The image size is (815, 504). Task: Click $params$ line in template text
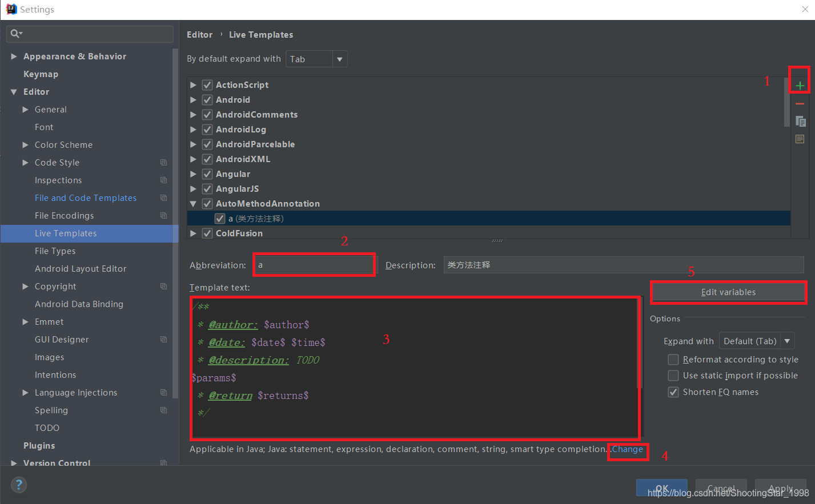(214, 378)
